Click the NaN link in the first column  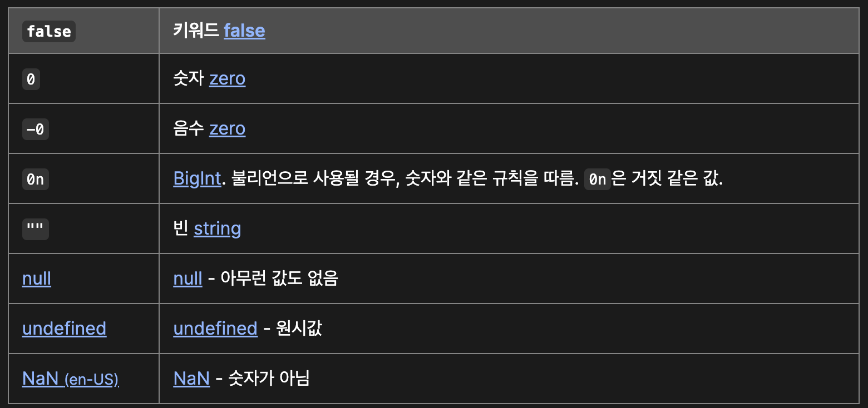coord(40,378)
